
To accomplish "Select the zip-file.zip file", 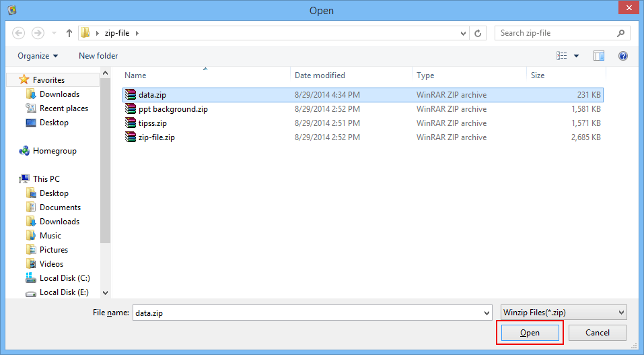I will [363, 137].
